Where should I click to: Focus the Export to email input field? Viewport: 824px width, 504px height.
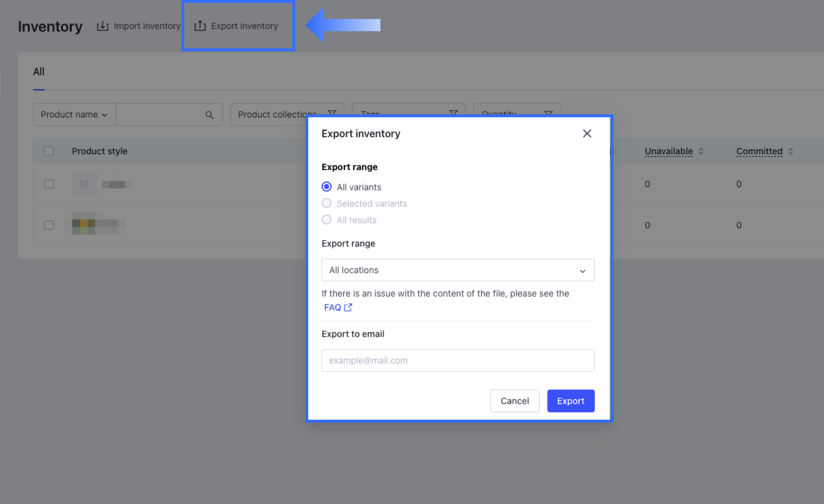coord(458,361)
